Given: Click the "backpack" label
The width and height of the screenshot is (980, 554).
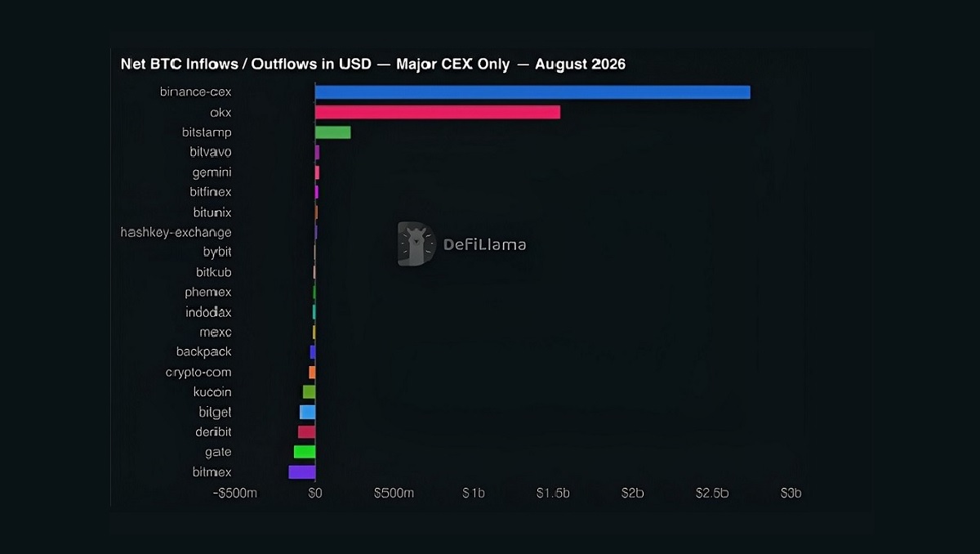Looking at the screenshot, I should point(204,352).
